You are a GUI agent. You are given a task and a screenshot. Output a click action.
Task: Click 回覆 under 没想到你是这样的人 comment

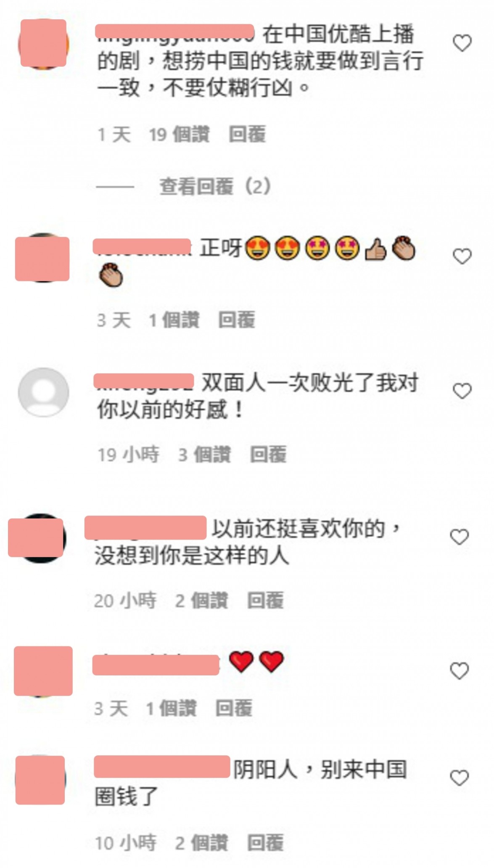265,601
